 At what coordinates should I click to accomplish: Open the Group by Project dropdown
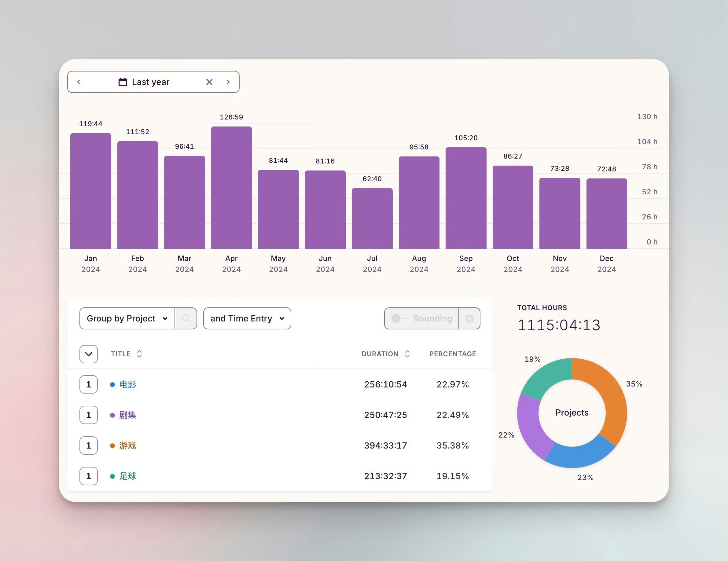point(127,318)
